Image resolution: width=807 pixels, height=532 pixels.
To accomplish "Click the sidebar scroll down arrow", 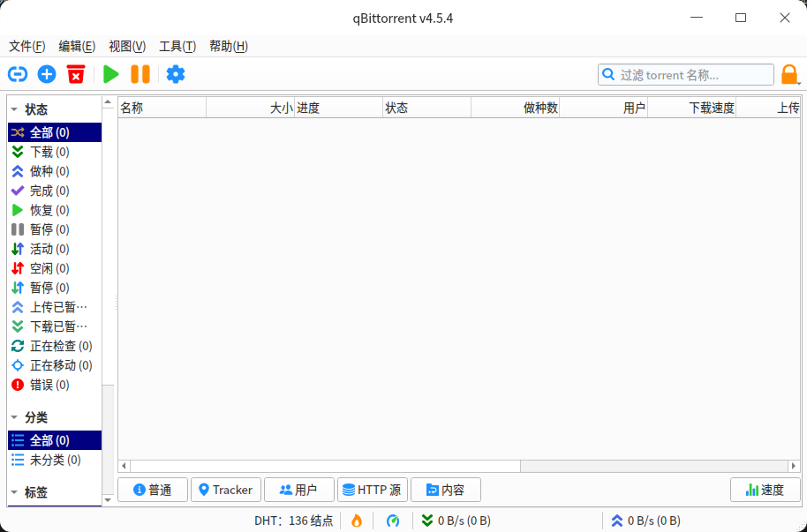I will 108,499.
